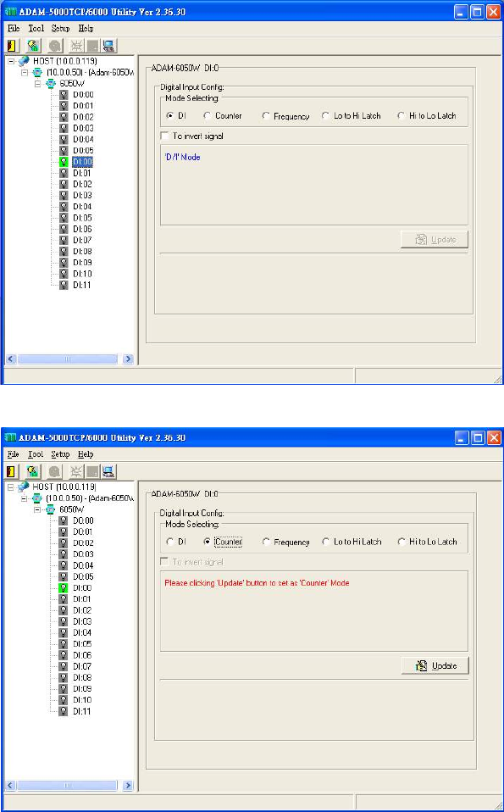
Task: Select DO:04 in the upper window tree
Action: (83, 139)
